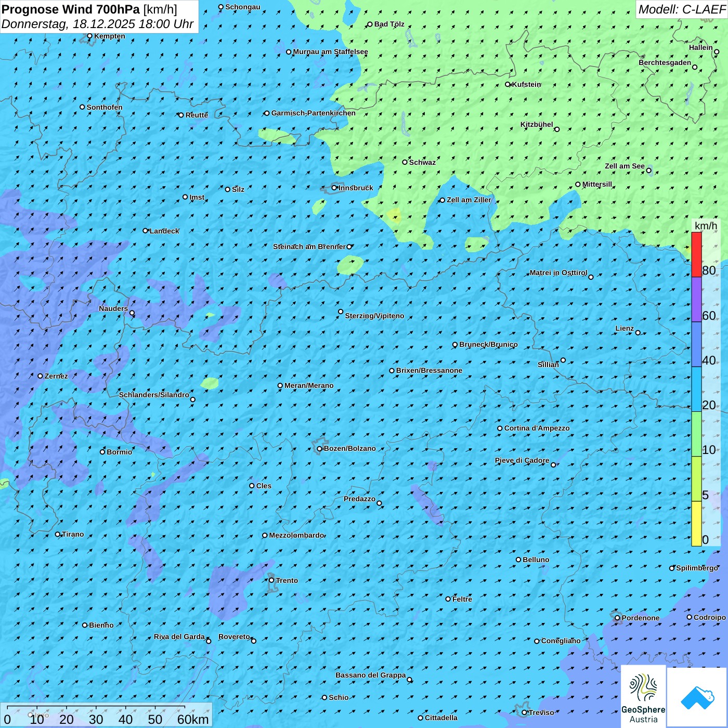The width and height of the screenshot is (728, 728).
Task: Click the 'Steinach am Brenner' label
Action: tap(309, 247)
